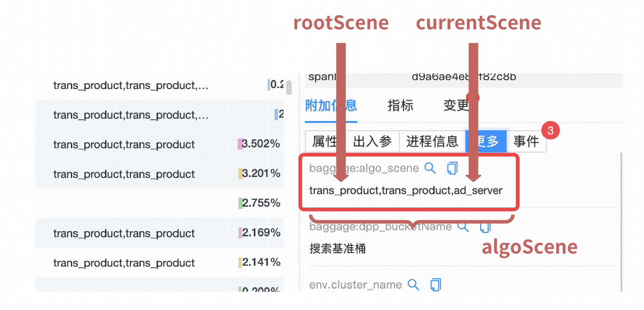Image resolution: width=644 pixels, height=310 pixels.
Task: Search baggage:dpp_bucketName with the magnifier icon
Action: coord(463,227)
